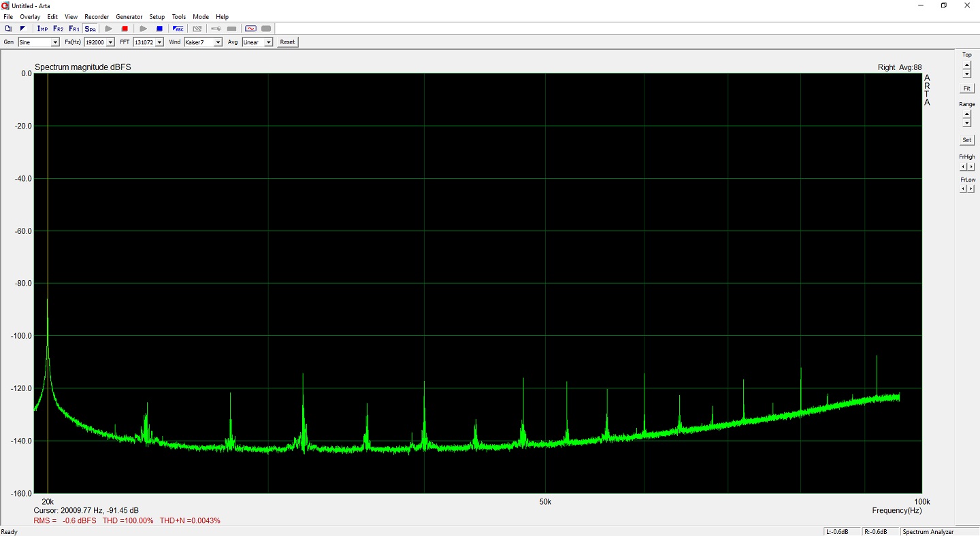Image resolution: width=980 pixels, height=536 pixels.
Task: Decrease graph Top with down arrow
Action: (967, 73)
